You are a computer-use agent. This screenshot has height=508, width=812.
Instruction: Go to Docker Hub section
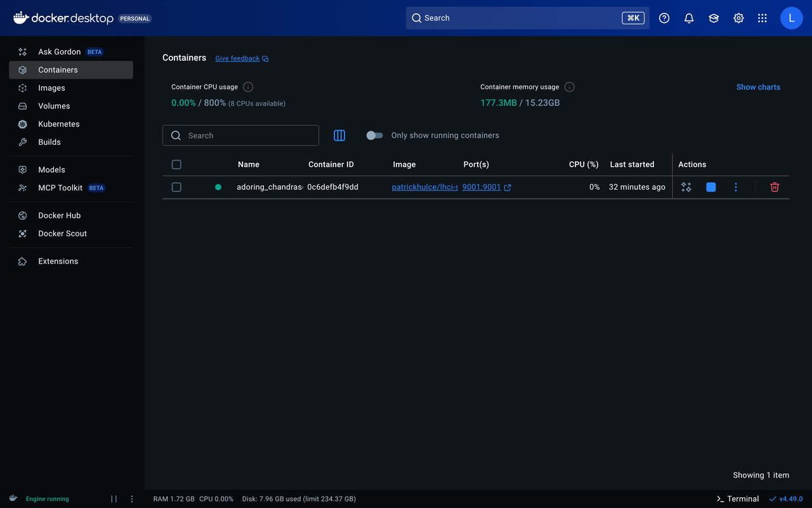point(71,215)
